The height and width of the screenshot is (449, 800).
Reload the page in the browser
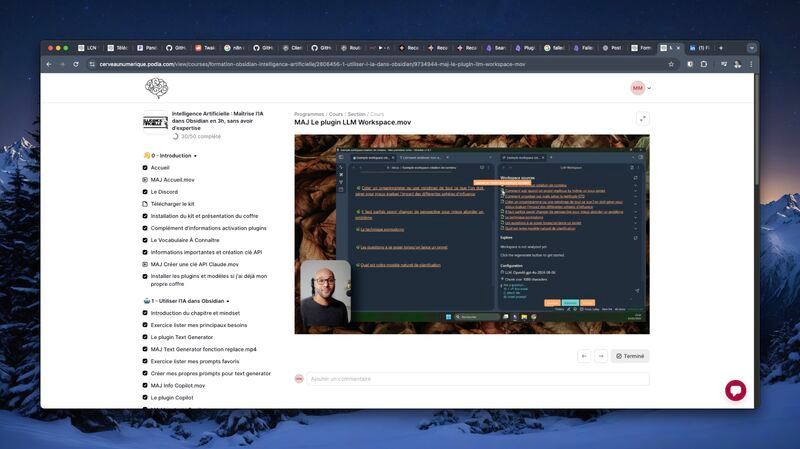pos(76,64)
